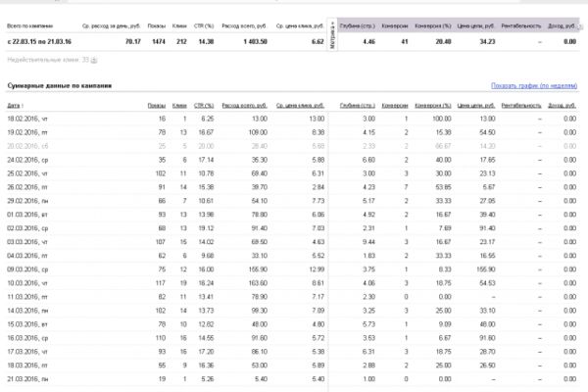This screenshot has height=392, width=588.
Task: Select the row date 24.02.2016, ср
Action: point(27,160)
